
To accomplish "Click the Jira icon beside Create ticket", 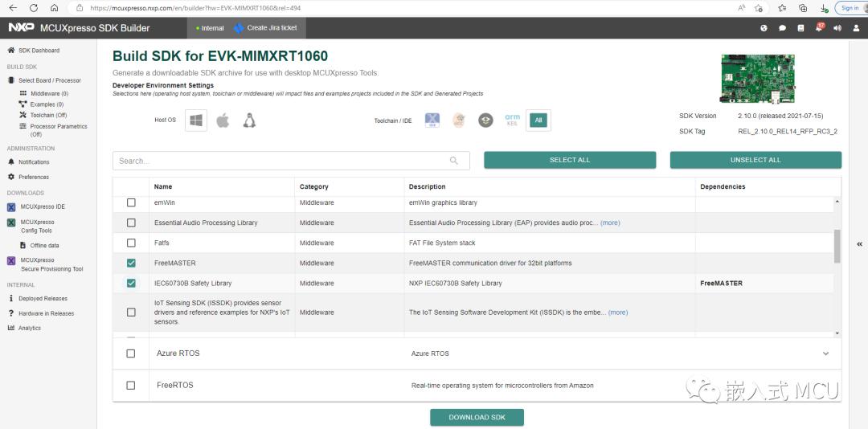I will coord(239,28).
